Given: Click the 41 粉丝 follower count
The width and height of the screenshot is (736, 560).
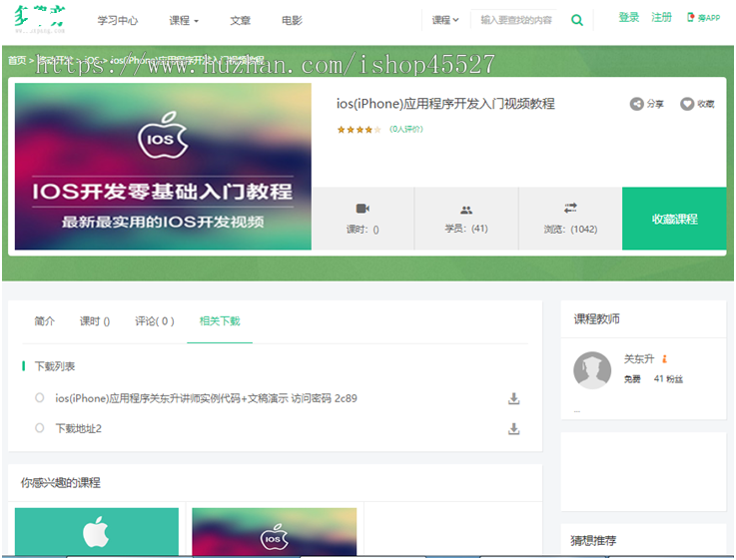Looking at the screenshot, I should click(x=668, y=378).
